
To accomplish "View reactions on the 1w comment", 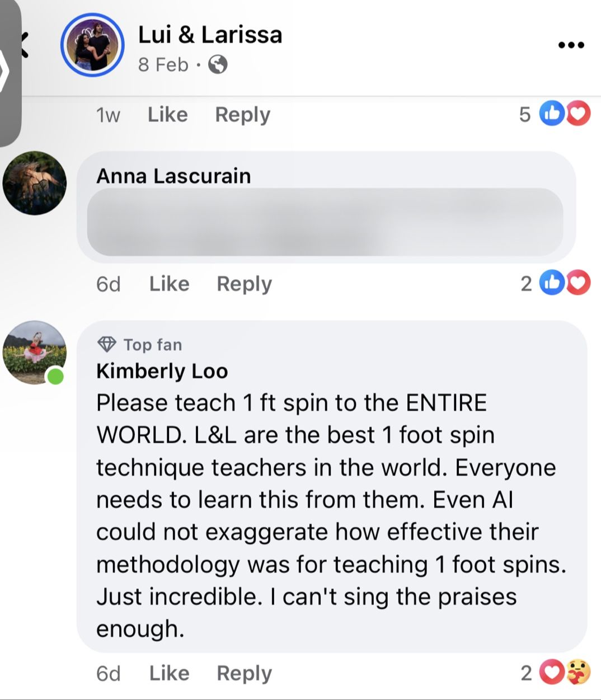I will 564,114.
